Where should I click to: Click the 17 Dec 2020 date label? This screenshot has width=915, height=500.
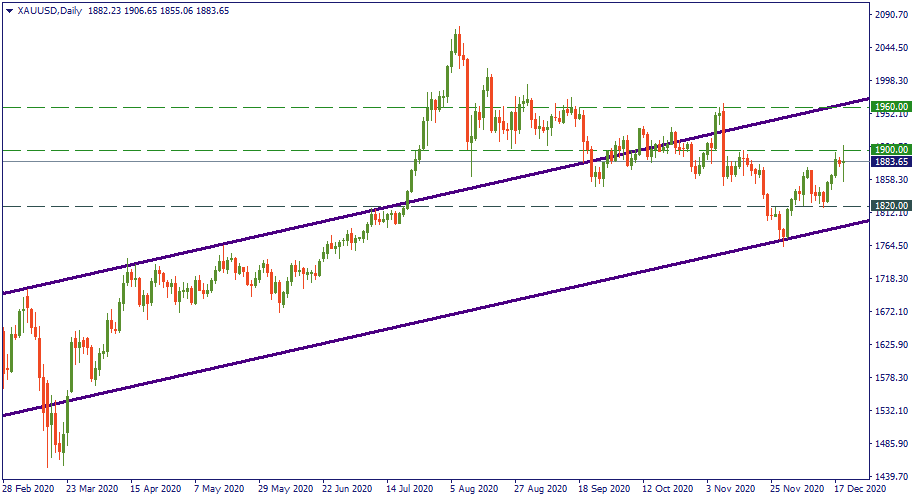[x=856, y=490]
